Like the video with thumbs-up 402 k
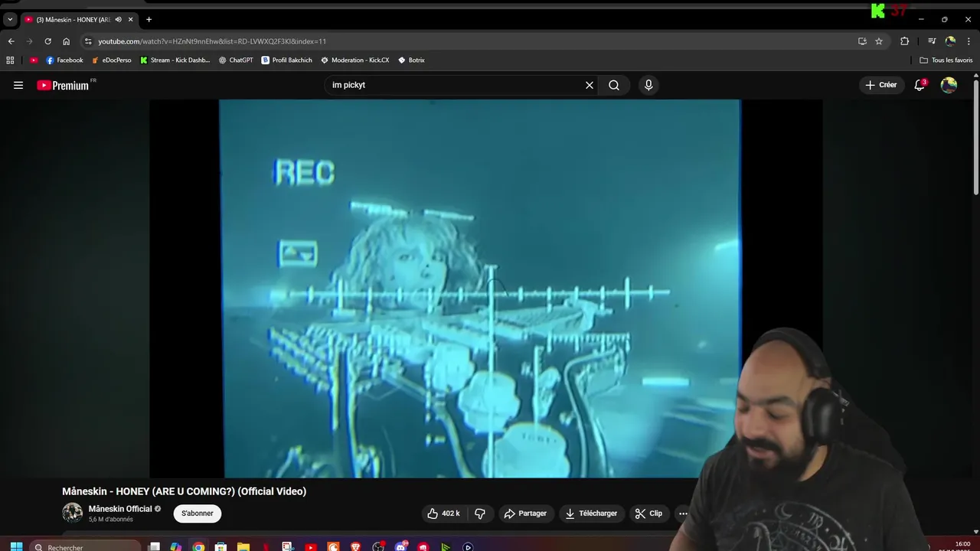980x551 pixels. coord(444,514)
